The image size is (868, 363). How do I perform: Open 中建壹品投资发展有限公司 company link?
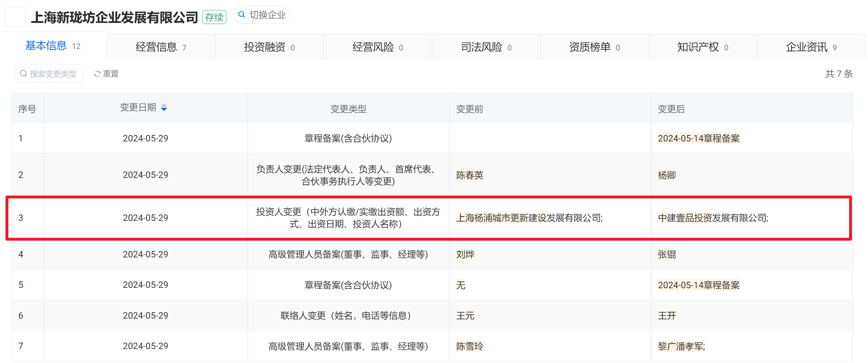pyautogui.click(x=712, y=218)
